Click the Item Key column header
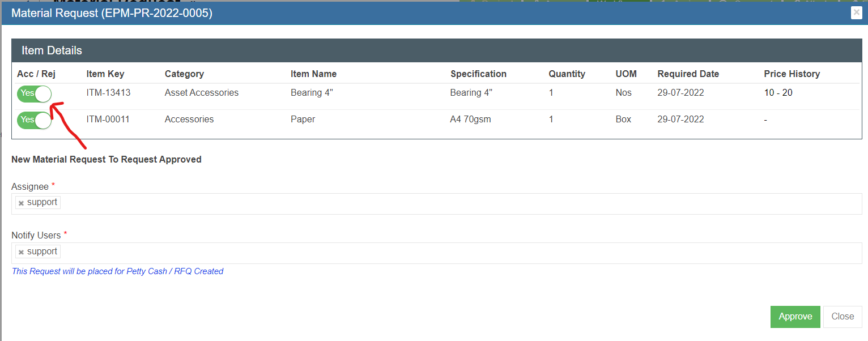Image resolution: width=868 pixels, height=341 pixels. click(105, 74)
